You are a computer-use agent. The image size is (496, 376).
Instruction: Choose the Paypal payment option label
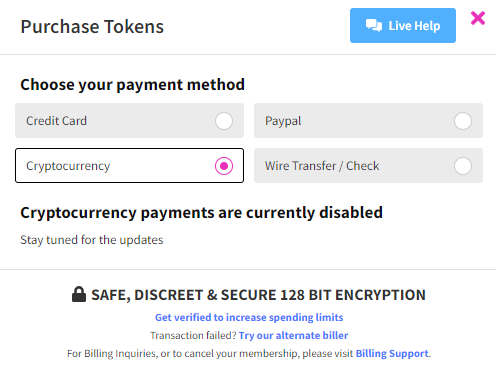283,121
